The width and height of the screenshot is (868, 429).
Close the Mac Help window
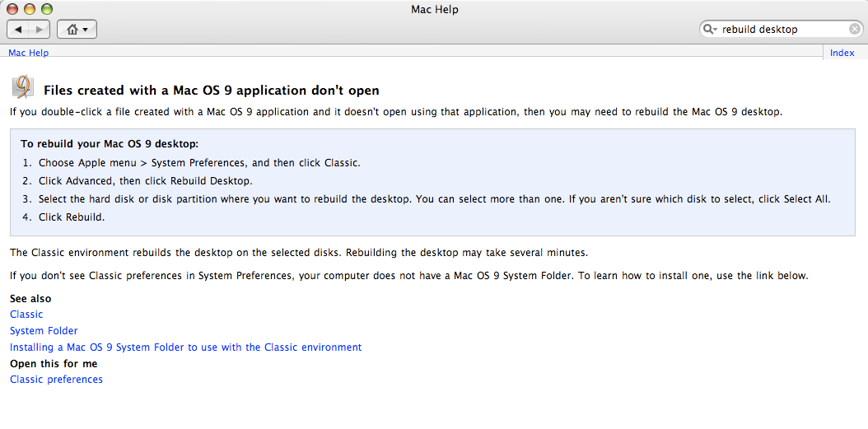pyautogui.click(x=12, y=9)
